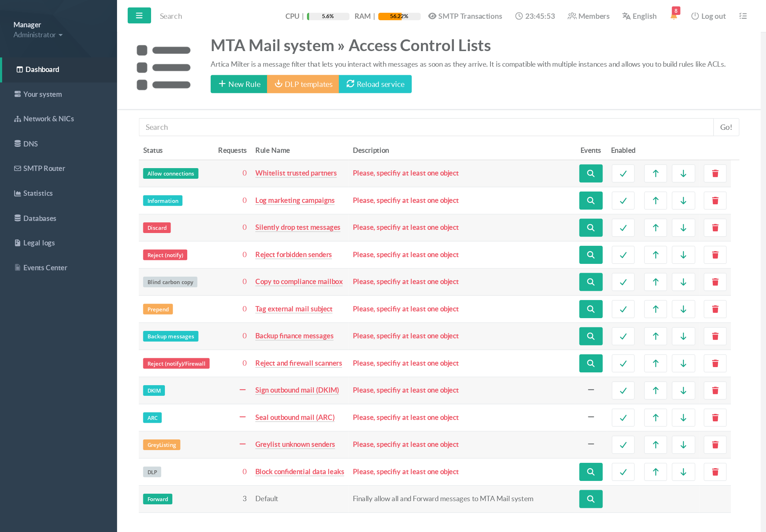Screen dimensions: 766x532
Task: Open SMTP Transactions from the top bar
Action: (465, 16)
